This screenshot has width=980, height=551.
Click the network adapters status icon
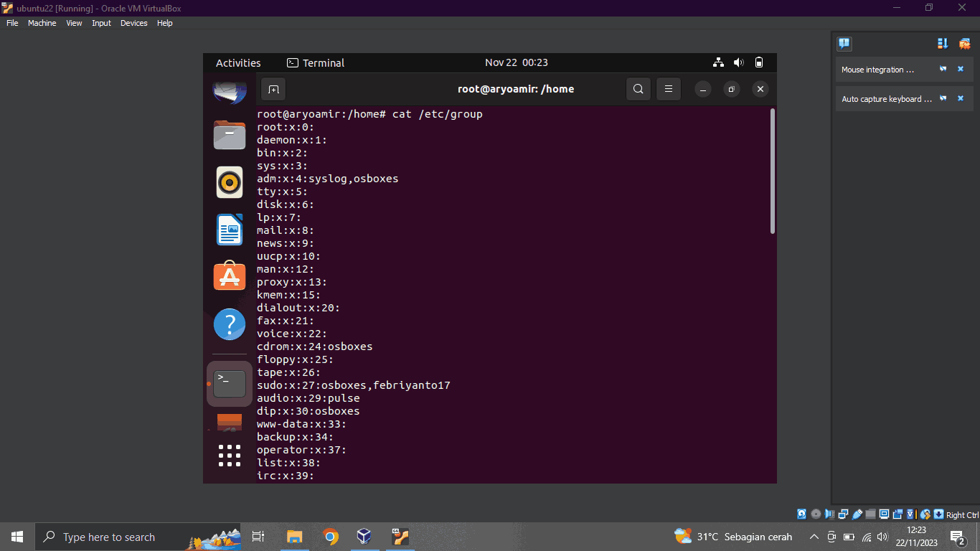click(x=843, y=514)
